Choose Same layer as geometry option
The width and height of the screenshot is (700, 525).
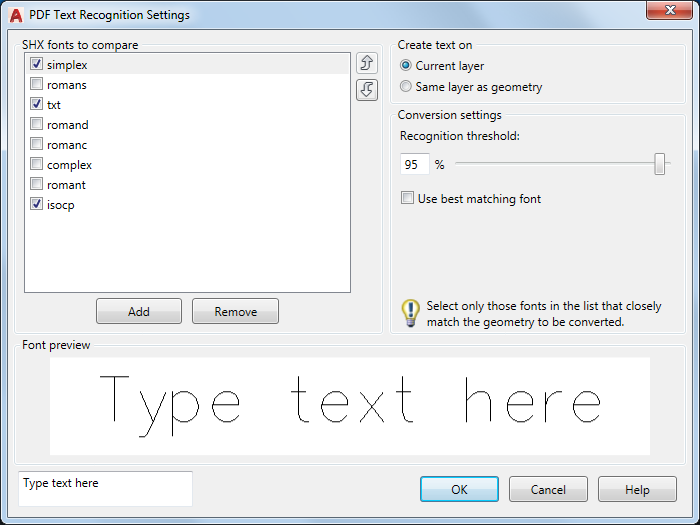click(406, 87)
